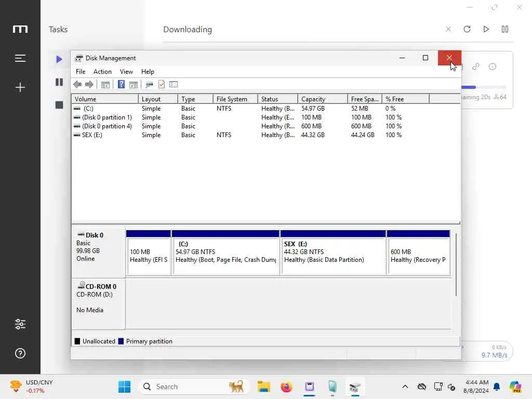Sort by the Volume column header
532x399 pixels.
click(x=105, y=99)
